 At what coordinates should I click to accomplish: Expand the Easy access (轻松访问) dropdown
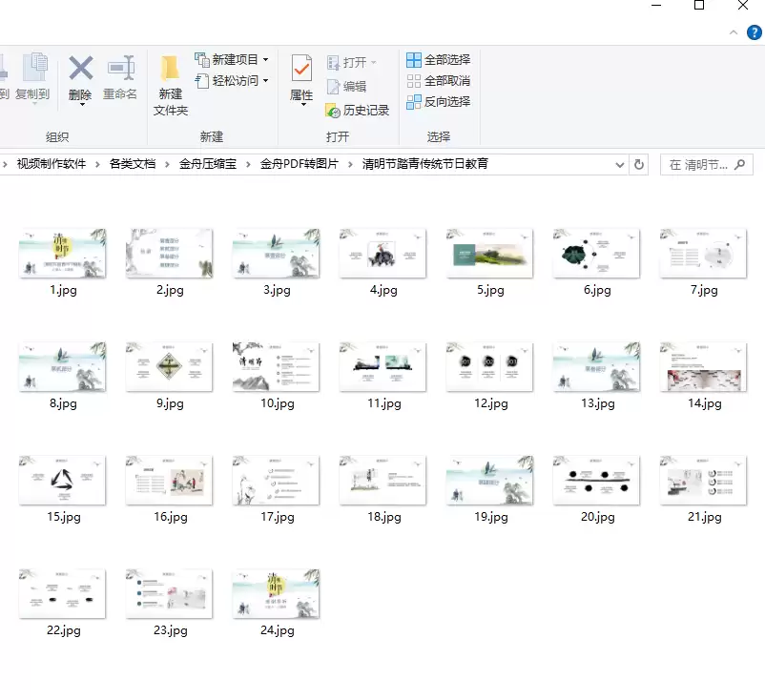pyautogui.click(x=266, y=80)
